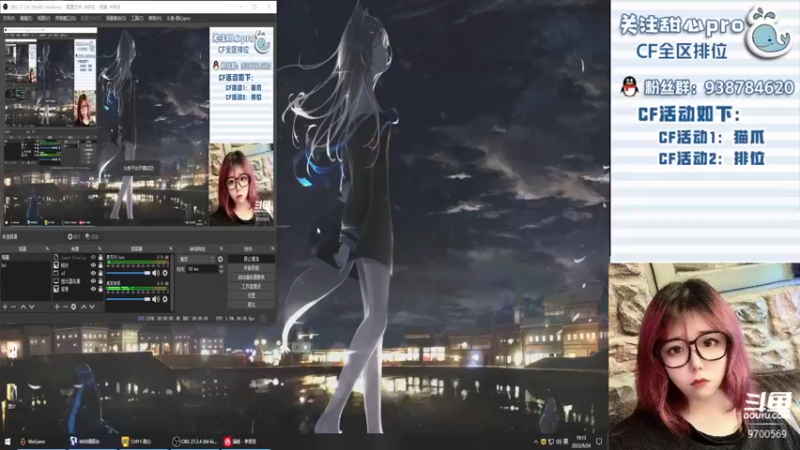Open gear settings for 麦克风/Aux channel
The height and width of the screenshot is (450, 800).
[165, 273]
